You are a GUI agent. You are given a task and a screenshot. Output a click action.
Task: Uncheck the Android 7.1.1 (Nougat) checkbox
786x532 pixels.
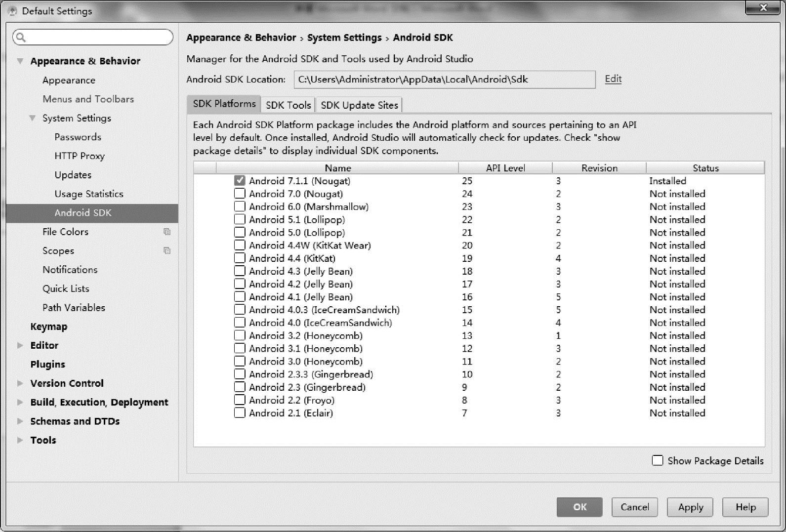(x=240, y=181)
